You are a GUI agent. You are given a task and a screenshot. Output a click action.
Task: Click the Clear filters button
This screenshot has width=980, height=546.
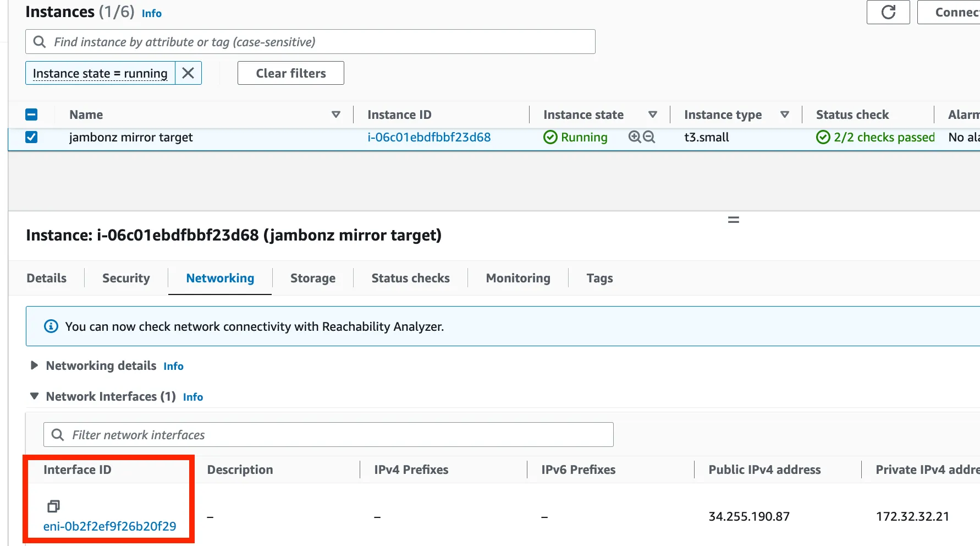[291, 73]
